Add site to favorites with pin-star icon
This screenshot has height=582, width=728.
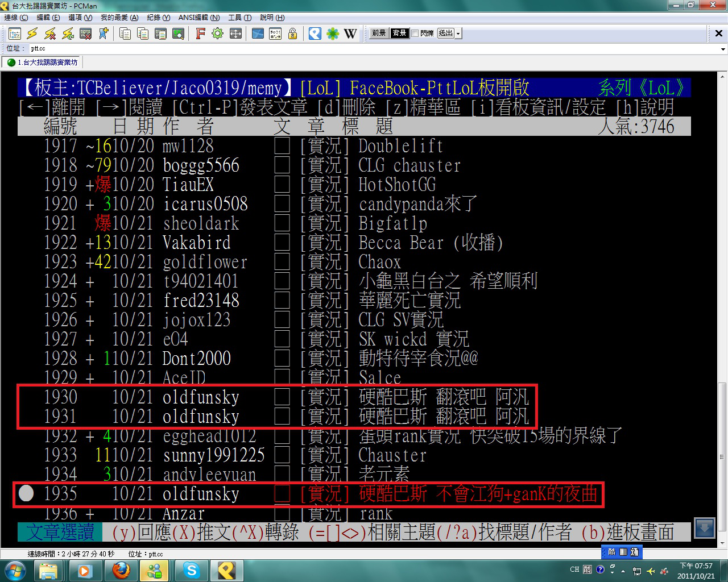click(x=103, y=34)
